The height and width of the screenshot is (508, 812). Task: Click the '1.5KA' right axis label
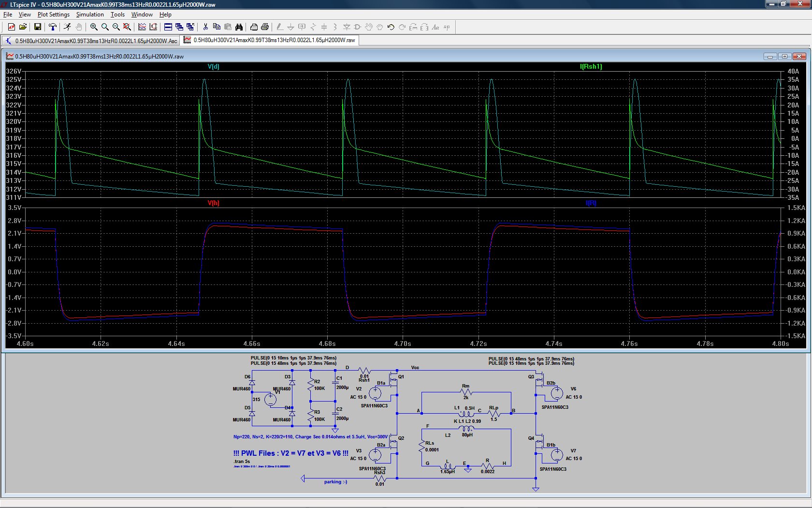(x=796, y=208)
